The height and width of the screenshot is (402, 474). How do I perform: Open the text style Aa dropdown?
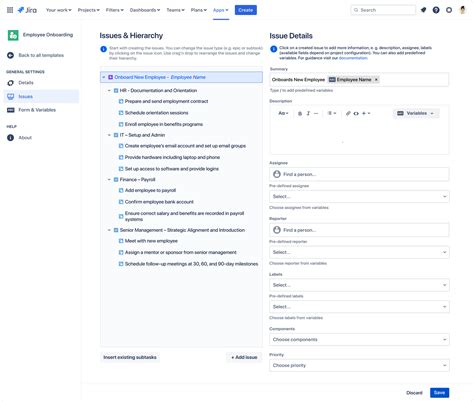pyautogui.click(x=283, y=113)
